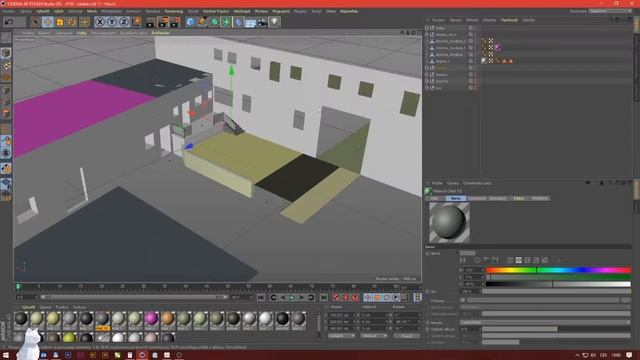Click the coordinate system icon
This screenshot has width=640, height=360.
(136, 22)
